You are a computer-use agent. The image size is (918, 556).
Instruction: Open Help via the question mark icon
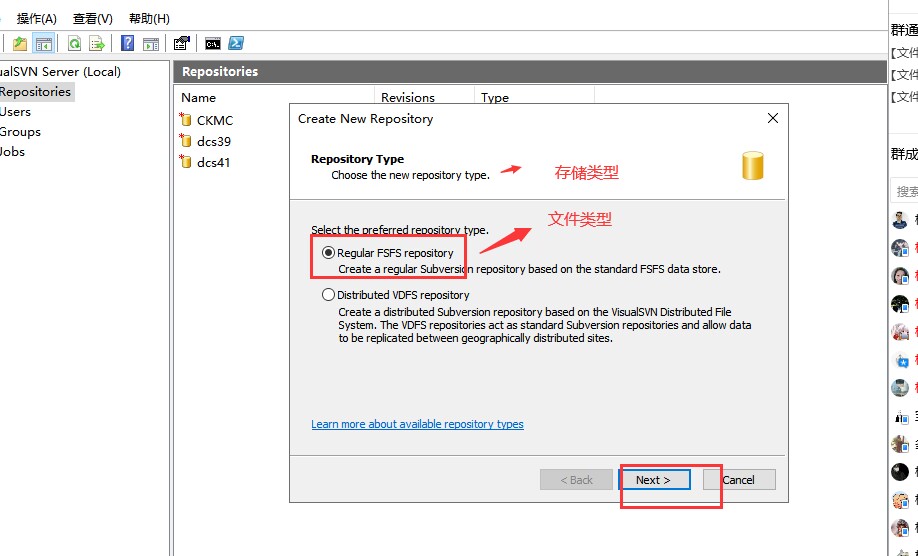click(x=127, y=43)
